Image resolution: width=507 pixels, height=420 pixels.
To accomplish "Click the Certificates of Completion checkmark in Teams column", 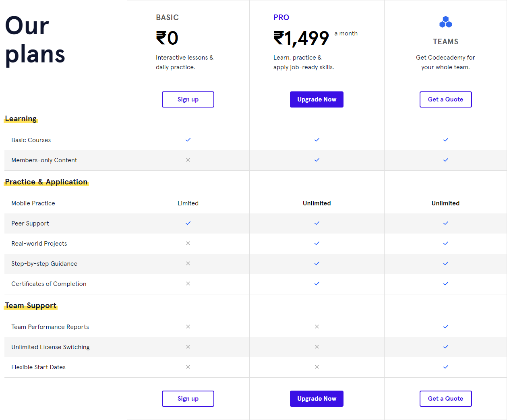I will [446, 283].
